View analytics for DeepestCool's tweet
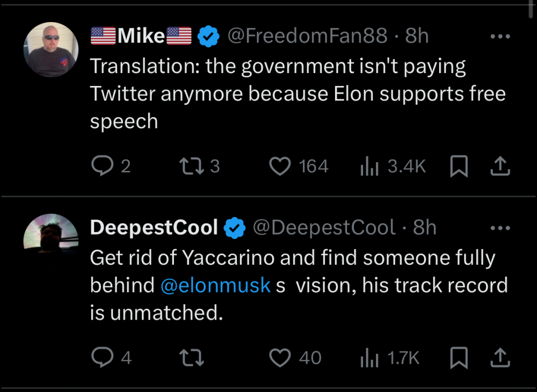The height and width of the screenshot is (392, 537). click(369, 358)
